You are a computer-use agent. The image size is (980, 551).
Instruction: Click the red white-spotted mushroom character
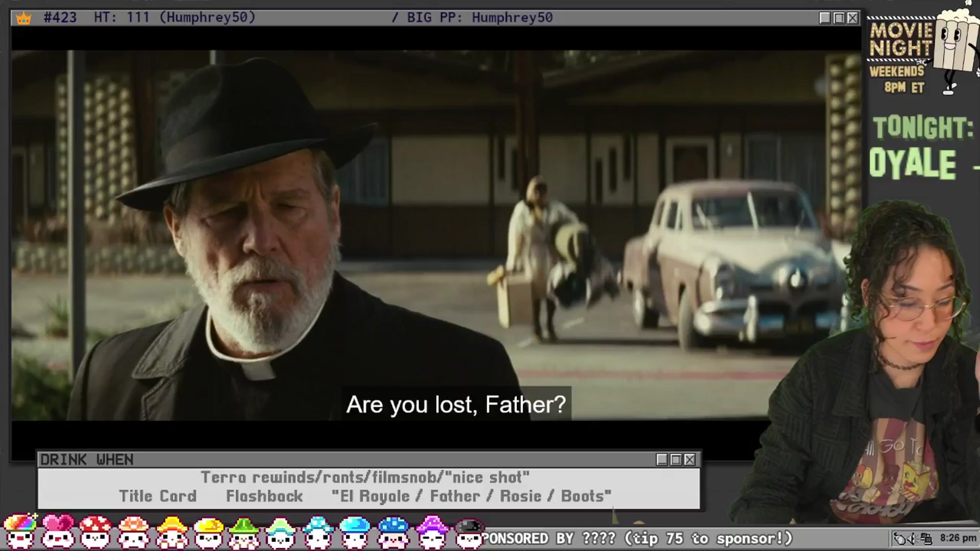(x=95, y=532)
